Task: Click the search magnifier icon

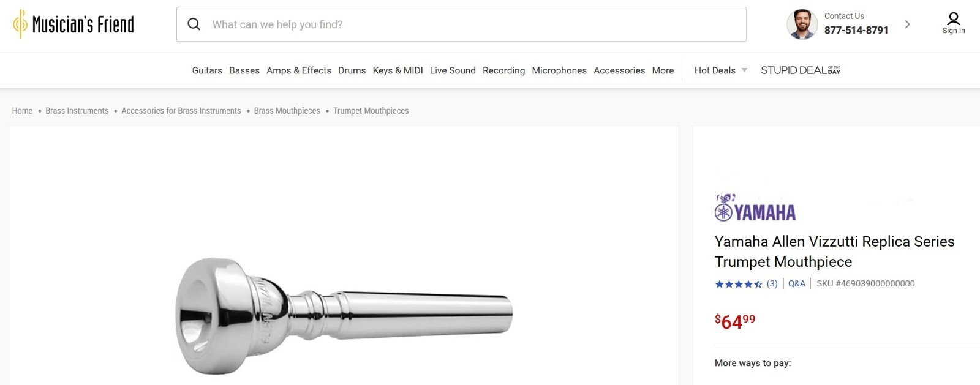Action: click(194, 24)
